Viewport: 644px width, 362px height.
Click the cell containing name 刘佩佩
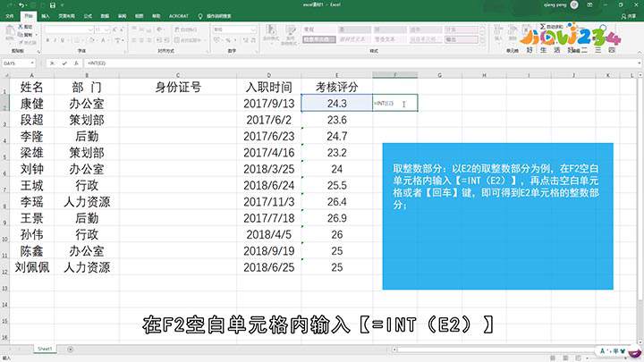(31, 267)
